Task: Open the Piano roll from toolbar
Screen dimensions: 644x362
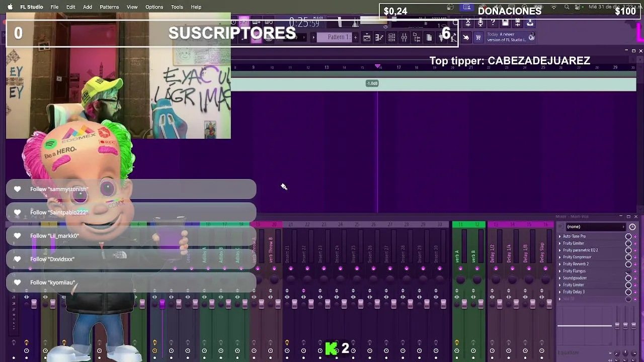Action: (x=379, y=37)
